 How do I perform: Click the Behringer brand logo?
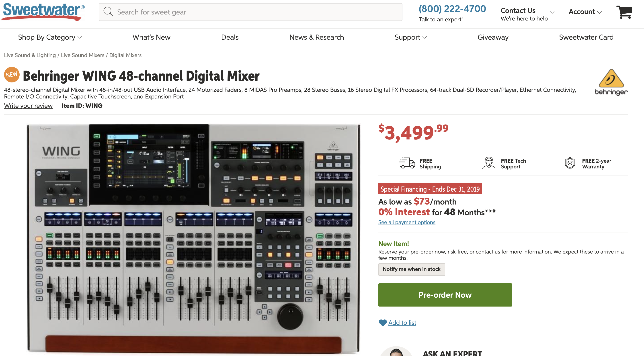click(611, 82)
